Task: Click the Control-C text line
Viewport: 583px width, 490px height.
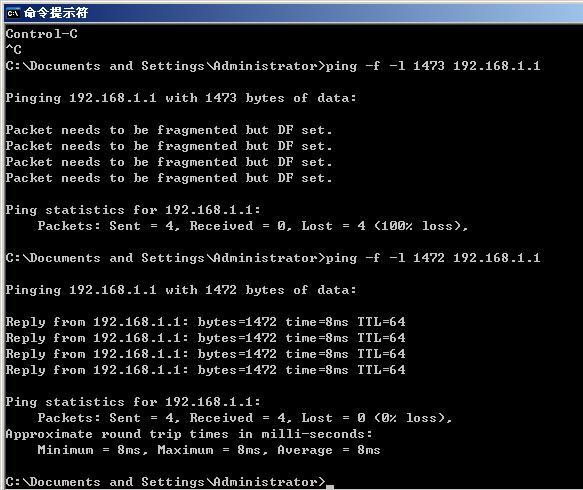Action: (42, 34)
